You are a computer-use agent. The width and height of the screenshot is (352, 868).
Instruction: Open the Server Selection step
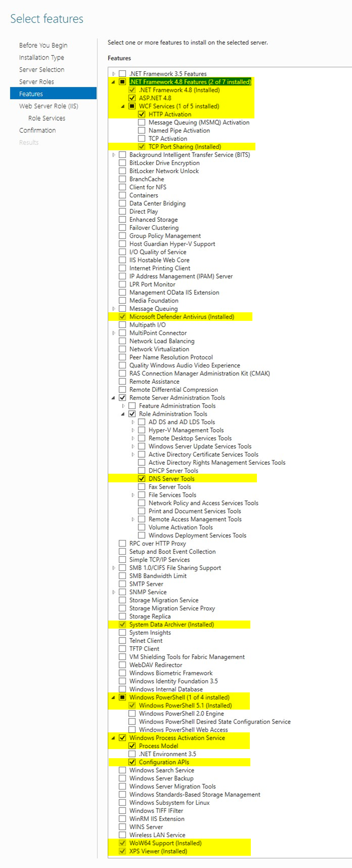(42, 70)
